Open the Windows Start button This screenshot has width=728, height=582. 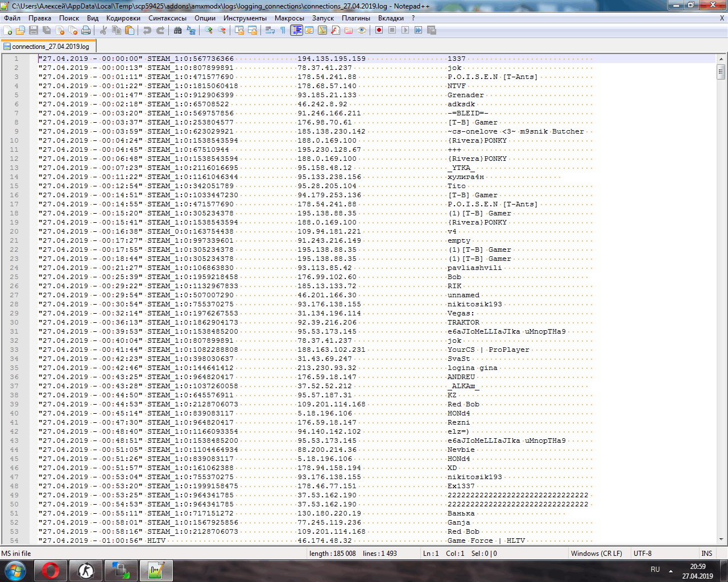(15, 571)
